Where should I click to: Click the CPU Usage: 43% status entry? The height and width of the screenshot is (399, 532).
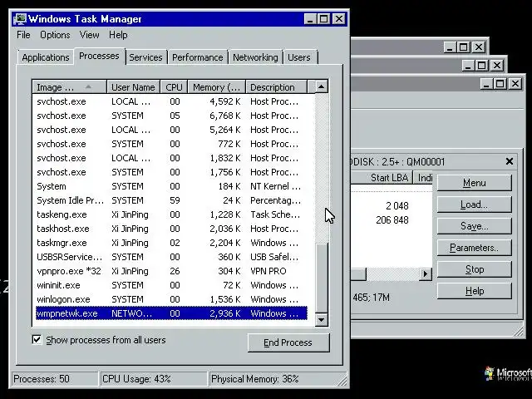[x=153, y=379]
